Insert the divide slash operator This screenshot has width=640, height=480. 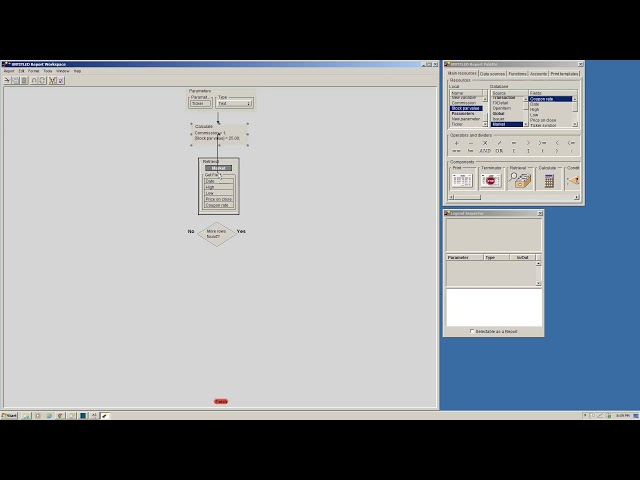[499, 143]
